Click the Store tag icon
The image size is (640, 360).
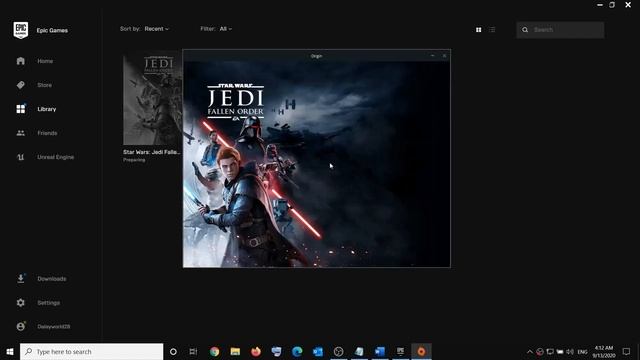(x=21, y=85)
